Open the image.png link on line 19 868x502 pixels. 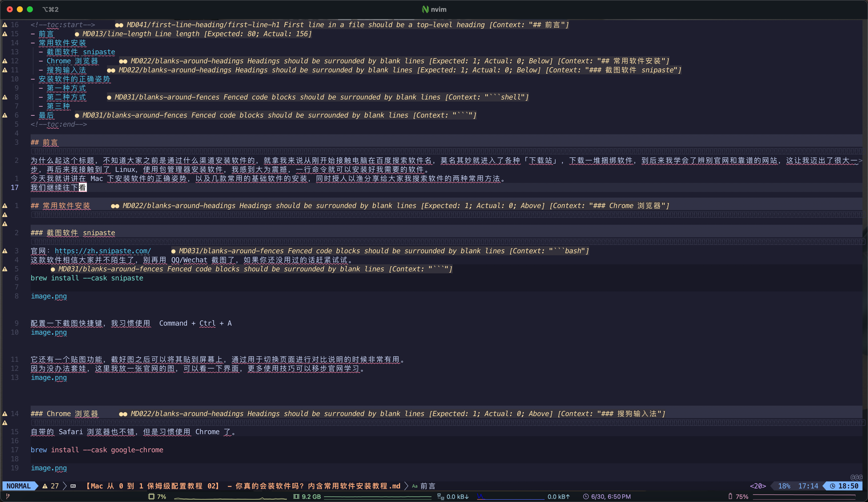pos(49,468)
